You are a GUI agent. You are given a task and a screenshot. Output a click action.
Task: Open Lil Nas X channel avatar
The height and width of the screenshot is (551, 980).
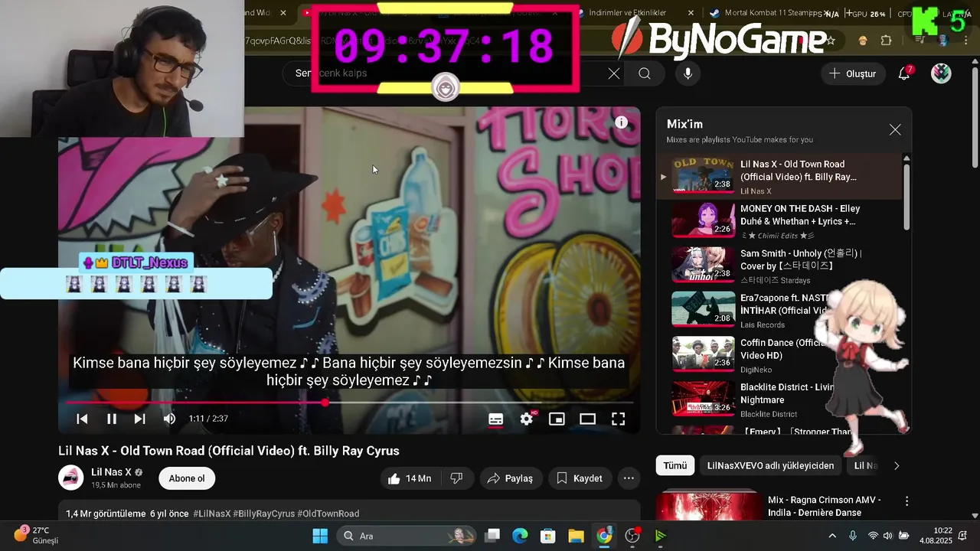[70, 478]
